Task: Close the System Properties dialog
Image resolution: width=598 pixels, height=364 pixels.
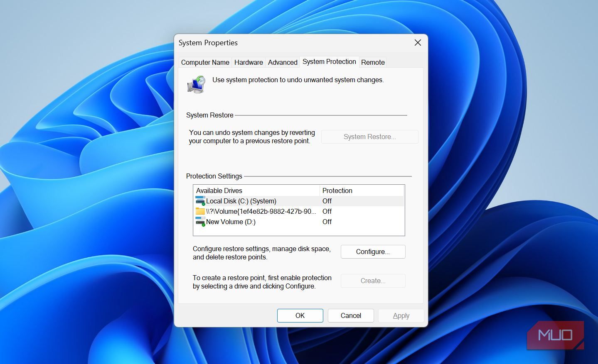Action: 418,43
